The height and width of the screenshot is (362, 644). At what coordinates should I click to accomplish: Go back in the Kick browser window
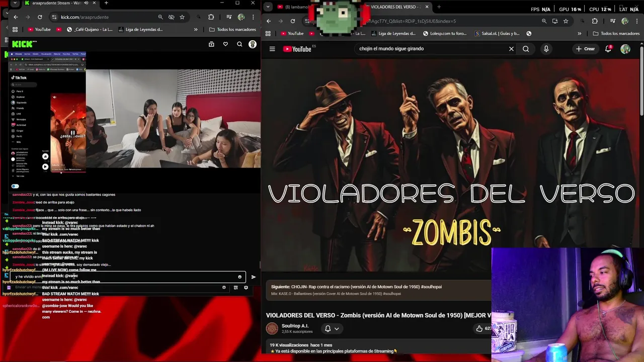[x=16, y=17]
